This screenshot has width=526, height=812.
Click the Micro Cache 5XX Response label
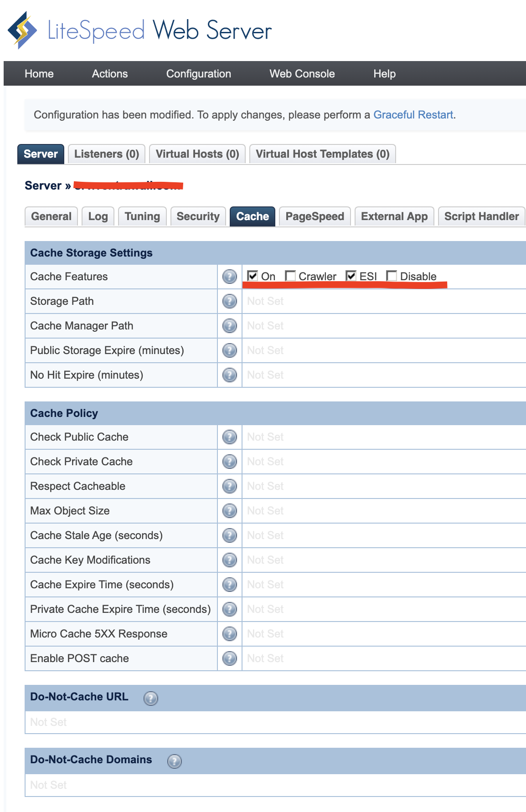coord(98,634)
